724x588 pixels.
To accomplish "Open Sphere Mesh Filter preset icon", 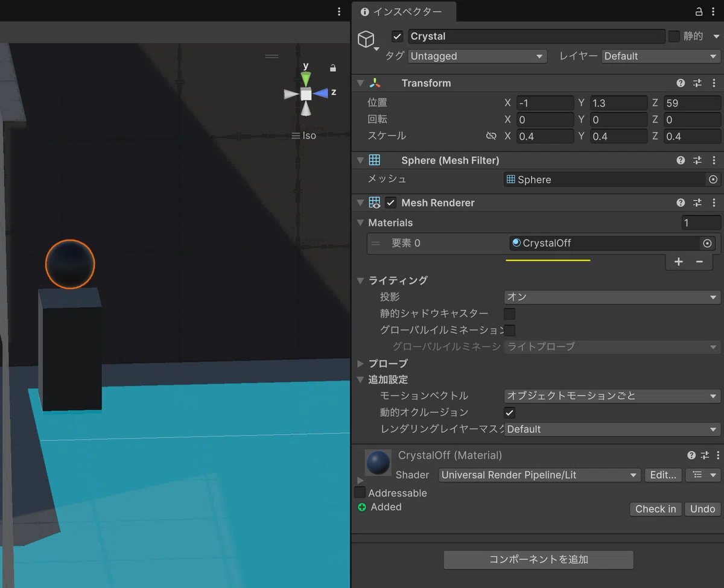I will (697, 160).
